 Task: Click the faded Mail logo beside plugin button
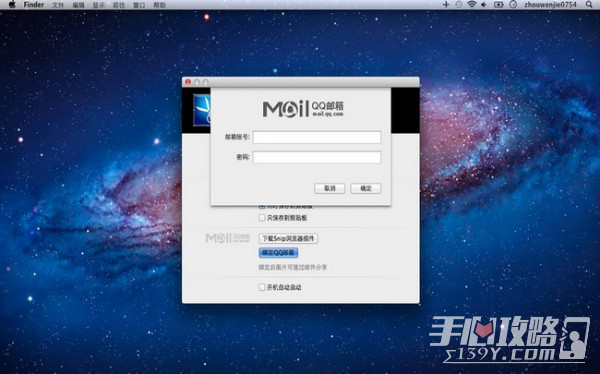[x=227, y=238]
